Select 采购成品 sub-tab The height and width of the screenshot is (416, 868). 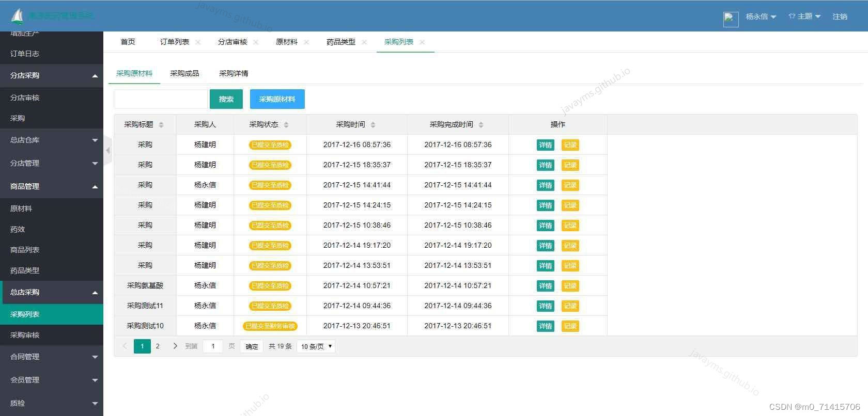click(184, 73)
